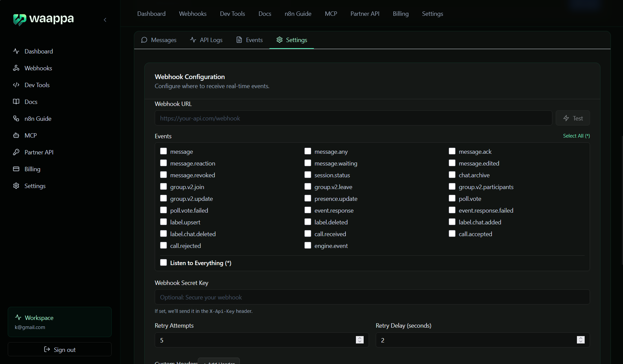Open Partner API via its sidebar key icon

[x=16, y=152]
